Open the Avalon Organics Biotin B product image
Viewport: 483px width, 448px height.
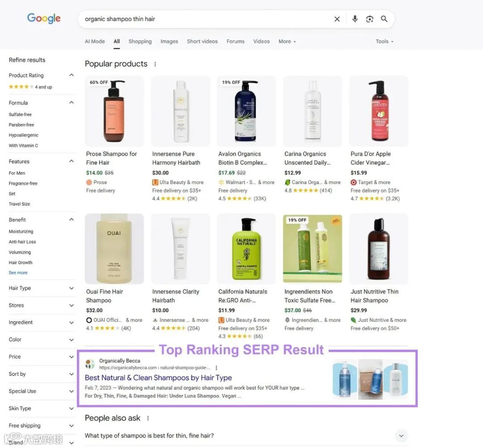(246, 111)
